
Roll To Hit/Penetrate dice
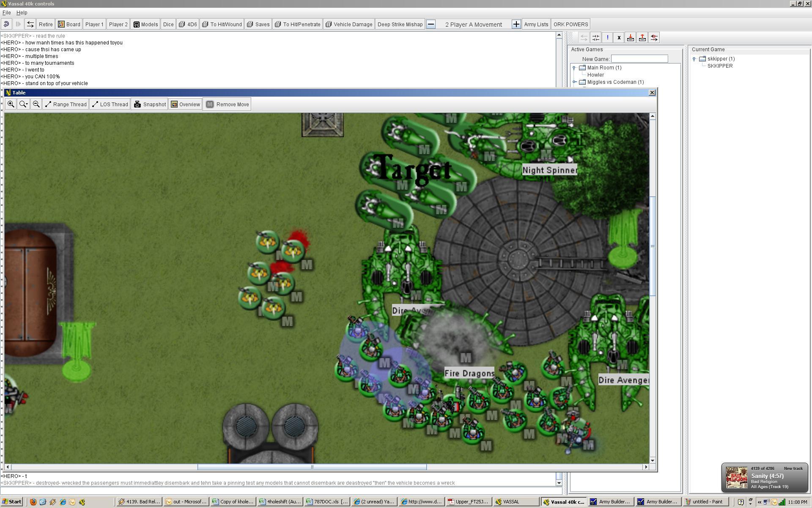298,24
